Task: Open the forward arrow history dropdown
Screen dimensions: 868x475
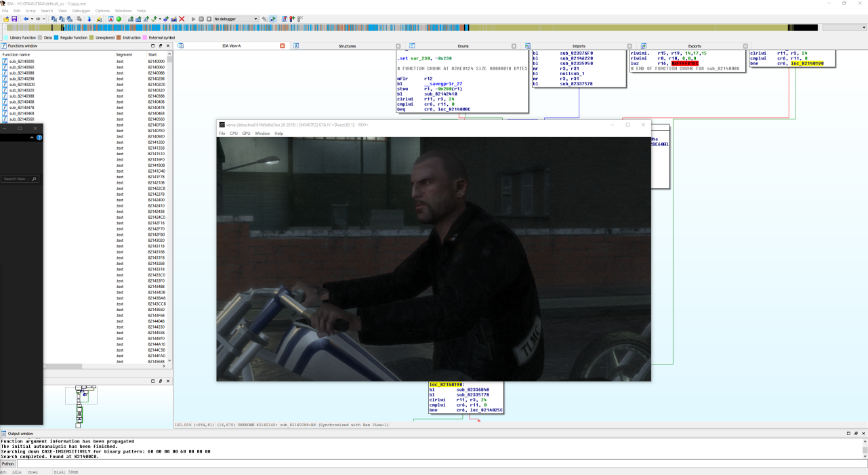Action: pos(44,19)
